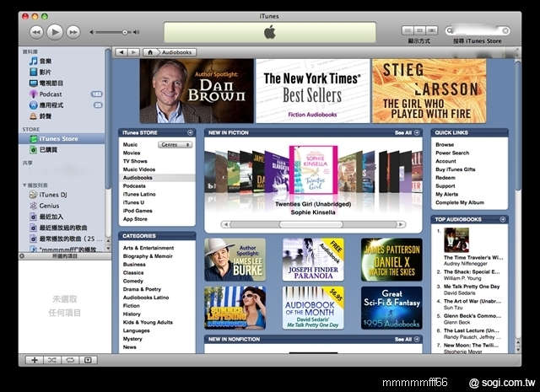Screen dimensions: 540x392
Task: Open the Dan Brown author spotlight banner
Action: (x=195, y=91)
